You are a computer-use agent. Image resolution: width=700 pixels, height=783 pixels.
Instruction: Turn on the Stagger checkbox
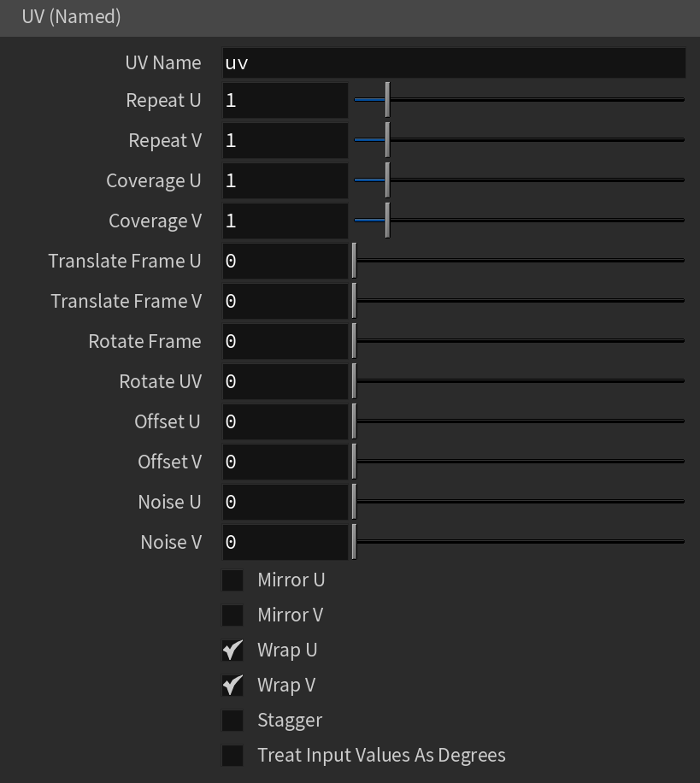tap(232, 720)
